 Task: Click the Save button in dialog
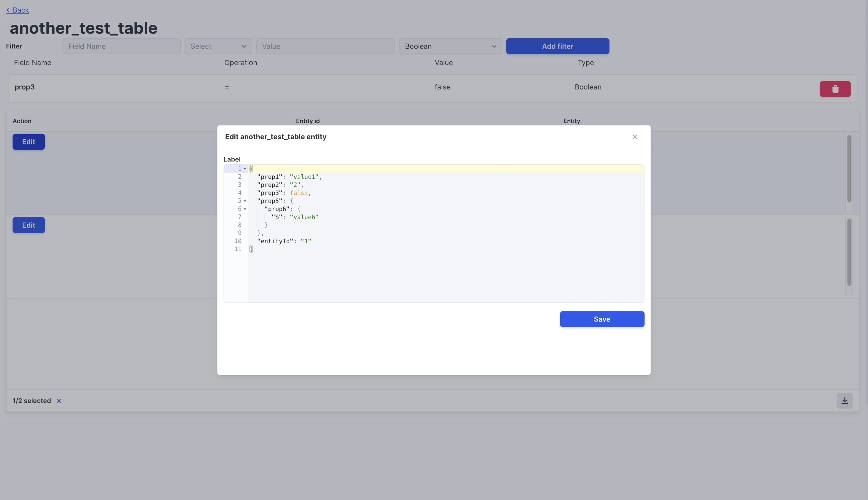(x=602, y=319)
